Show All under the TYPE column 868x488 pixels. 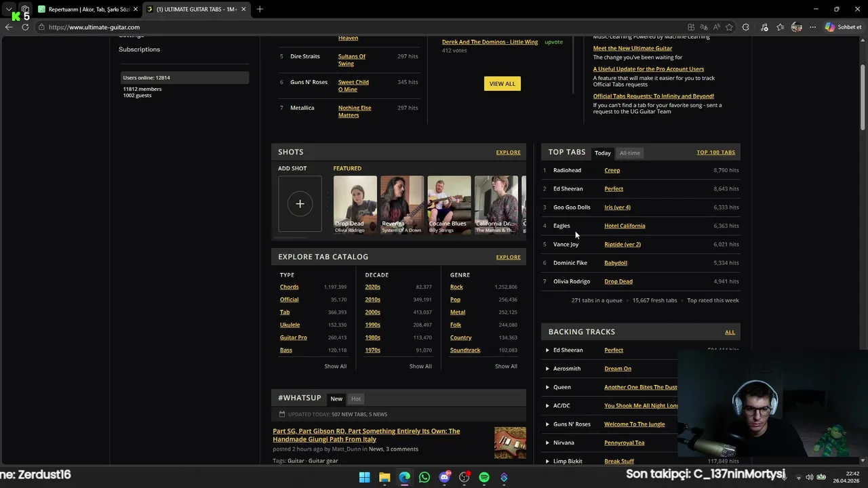[x=335, y=366]
